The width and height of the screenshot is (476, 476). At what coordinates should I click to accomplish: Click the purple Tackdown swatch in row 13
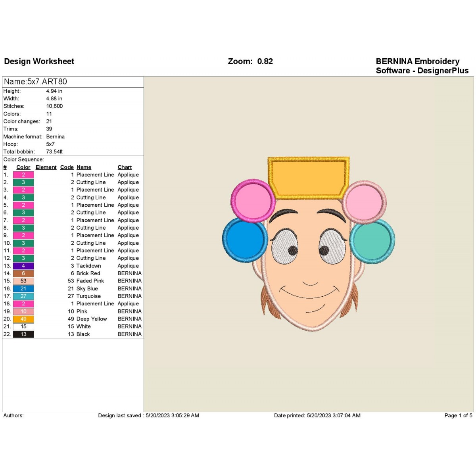click(23, 266)
